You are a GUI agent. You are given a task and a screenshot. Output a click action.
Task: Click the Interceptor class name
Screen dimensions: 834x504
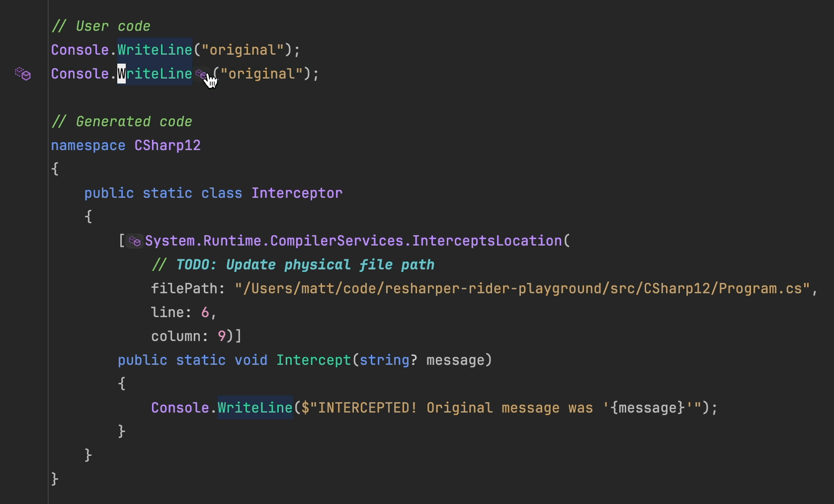(x=297, y=193)
